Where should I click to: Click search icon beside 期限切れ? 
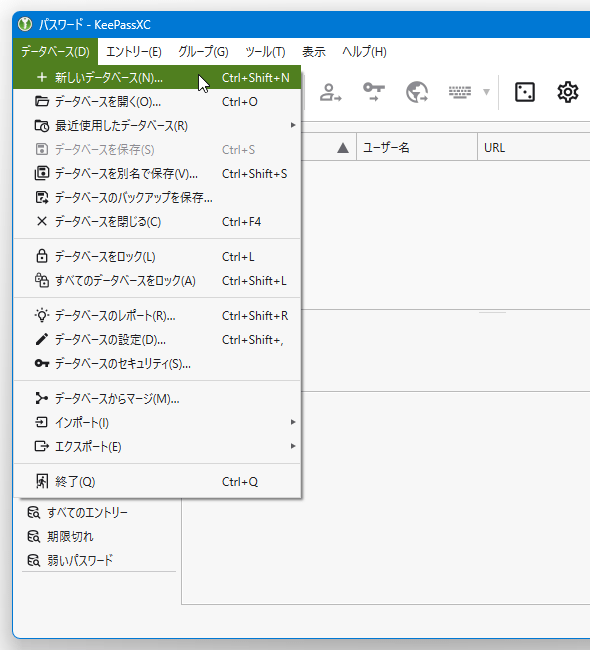[x=34, y=537]
